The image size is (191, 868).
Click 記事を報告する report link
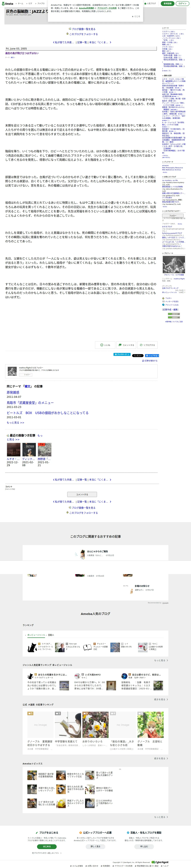tap(150, 361)
